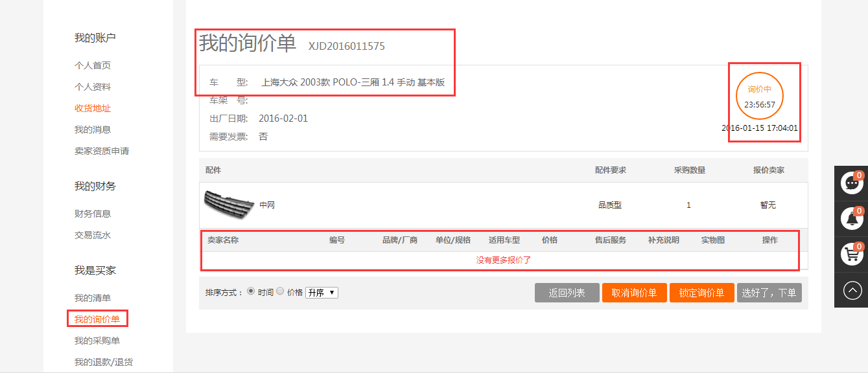868x373 pixels.
Task: Select 我的询价单 in sidebar
Action: (x=97, y=319)
